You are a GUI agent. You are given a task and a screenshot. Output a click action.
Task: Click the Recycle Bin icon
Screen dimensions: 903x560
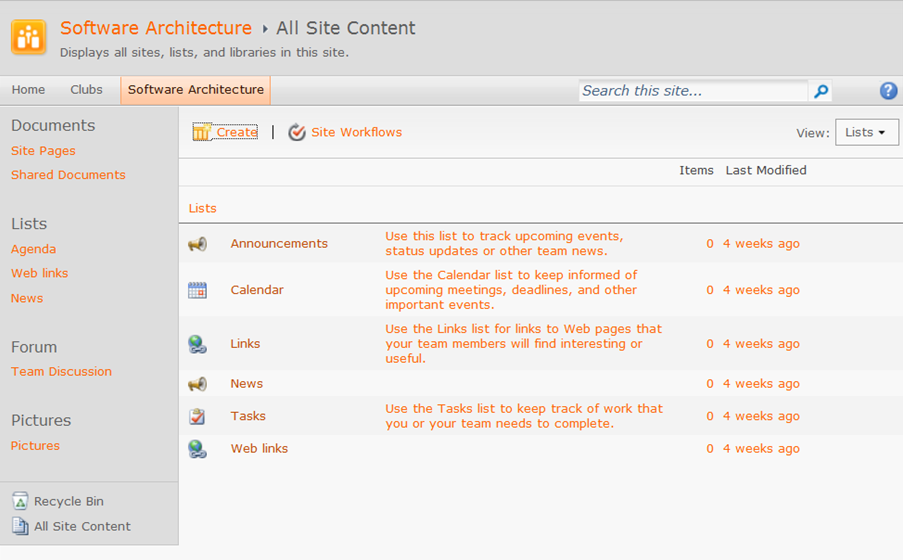point(20,501)
